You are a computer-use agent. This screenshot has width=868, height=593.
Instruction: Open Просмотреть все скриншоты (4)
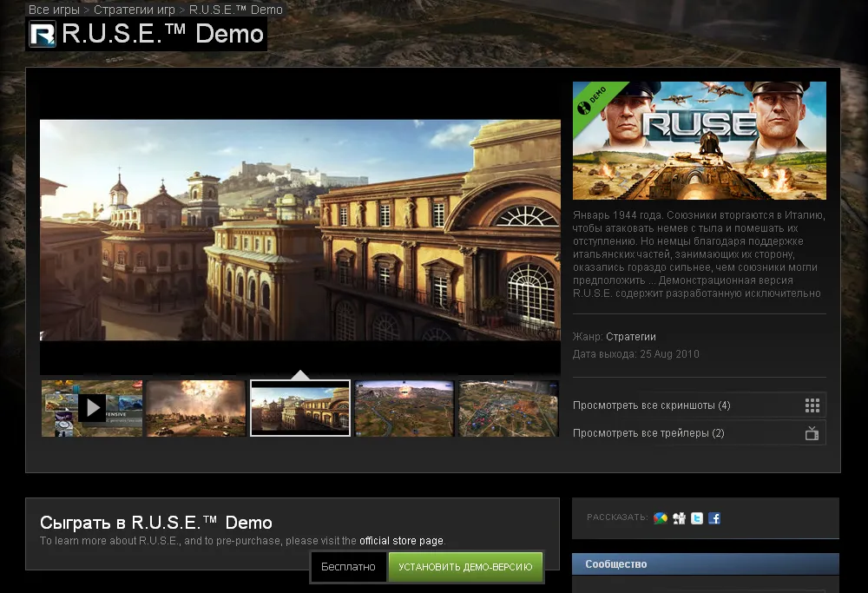pyautogui.click(x=699, y=405)
